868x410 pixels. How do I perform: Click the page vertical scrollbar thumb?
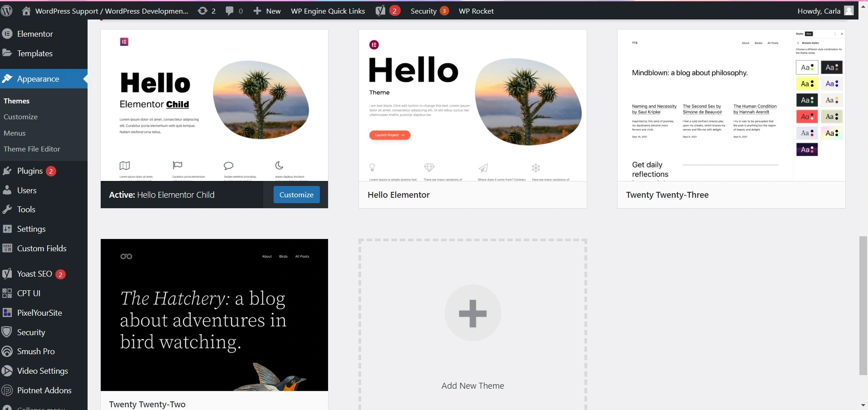coord(863,305)
